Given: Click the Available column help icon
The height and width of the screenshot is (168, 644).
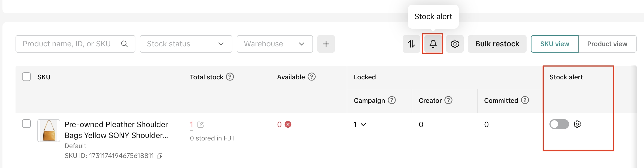Looking at the screenshot, I should click(x=312, y=77).
